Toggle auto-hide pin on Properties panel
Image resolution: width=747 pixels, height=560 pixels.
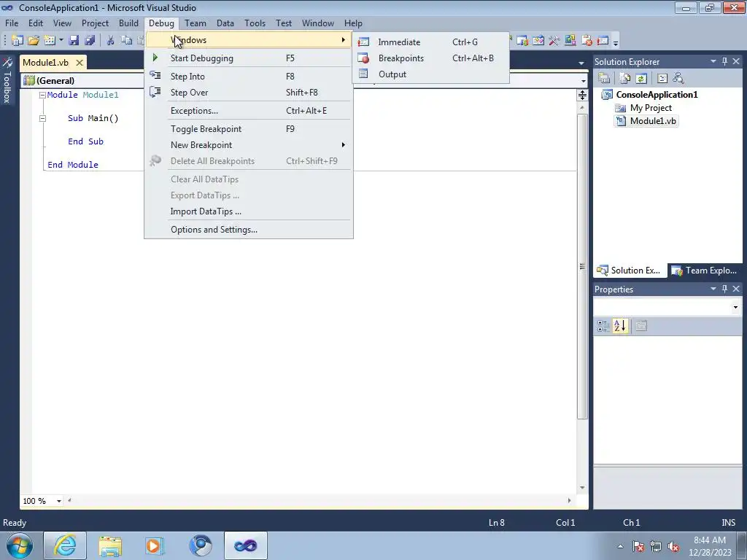tap(724, 289)
